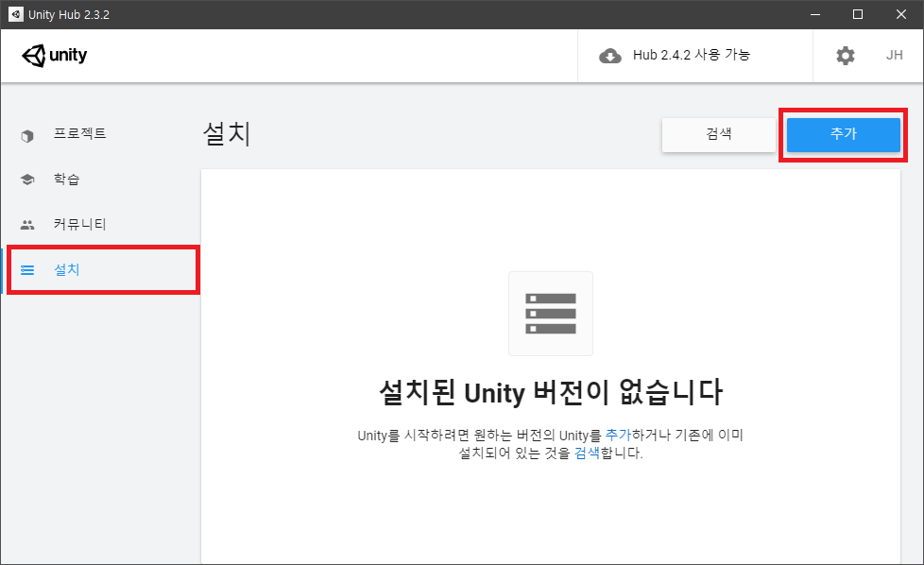This screenshot has height=565, width=924.
Task: Click the 설치된 Unity 버전이 없습니다 heading
Action: coord(551,392)
